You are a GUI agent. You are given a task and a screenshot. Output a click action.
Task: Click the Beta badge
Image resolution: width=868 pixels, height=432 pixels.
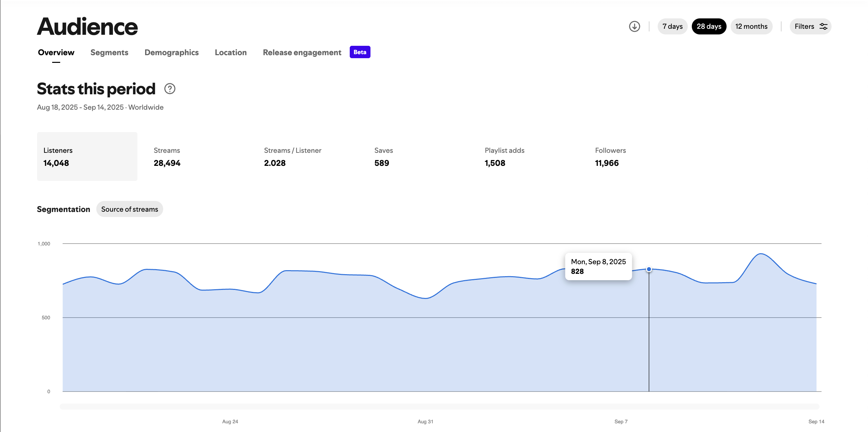[360, 52]
